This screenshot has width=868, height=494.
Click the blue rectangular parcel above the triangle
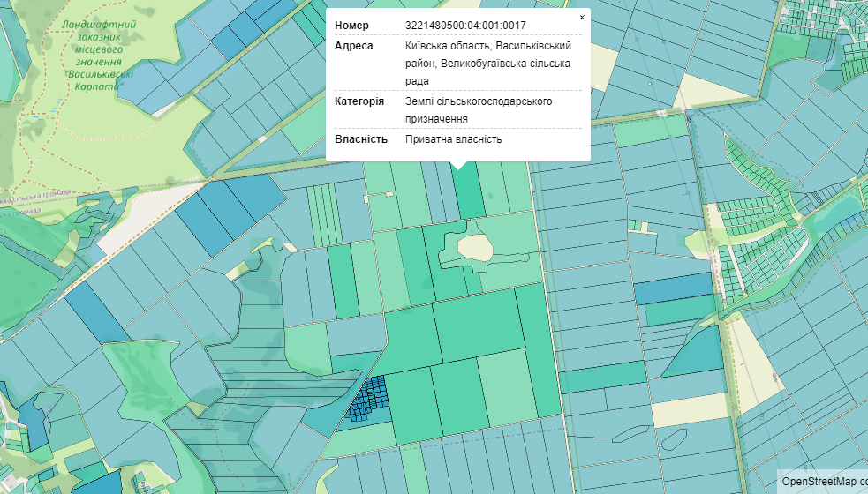(x=673, y=287)
